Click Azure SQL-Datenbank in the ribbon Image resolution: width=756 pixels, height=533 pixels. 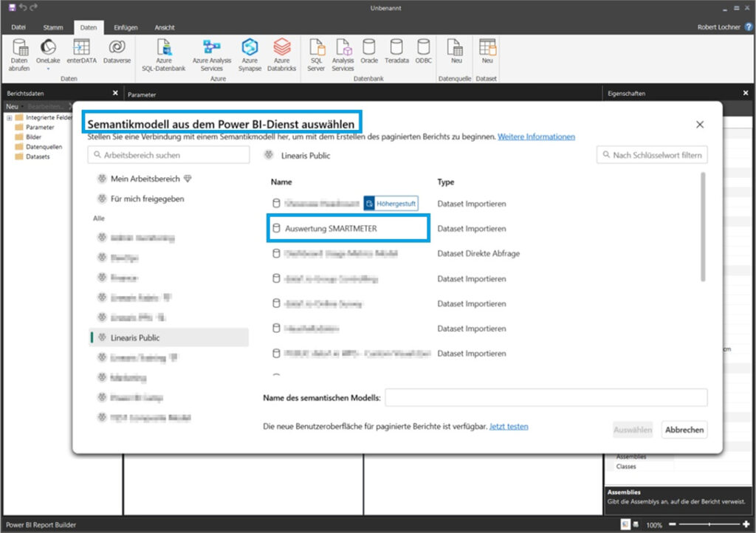pyautogui.click(x=163, y=55)
